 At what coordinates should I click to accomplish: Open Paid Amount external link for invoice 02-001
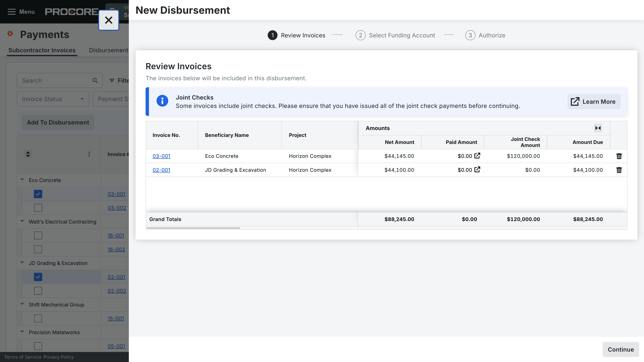coord(477,170)
